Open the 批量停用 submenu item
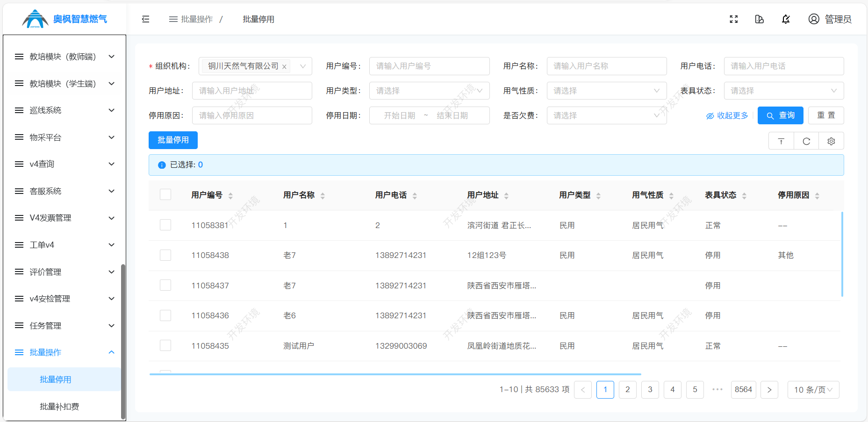The image size is (868, 422). point(64,379)
